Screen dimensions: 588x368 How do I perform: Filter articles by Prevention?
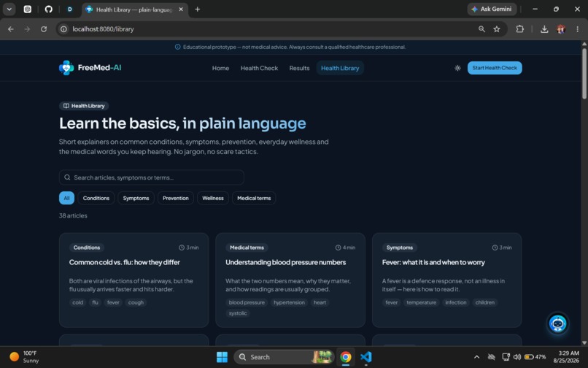click(176, 198)
